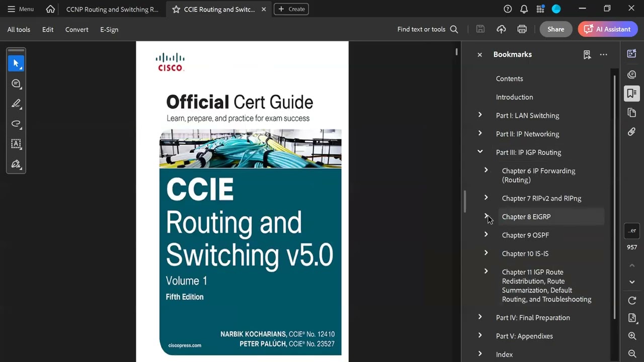Expand Part V: Appendixes
This screenshot has height=362, width=644.
pyautogui.click(x=480, y=335)
